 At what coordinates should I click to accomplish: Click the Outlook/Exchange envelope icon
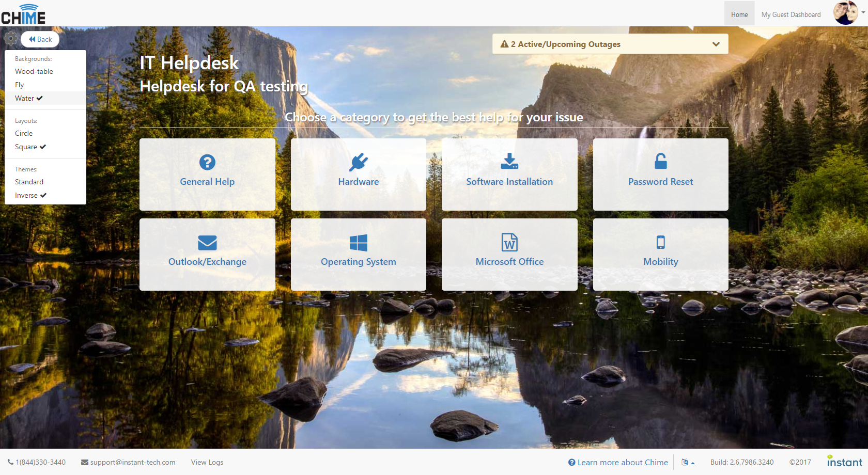point(207,242)
